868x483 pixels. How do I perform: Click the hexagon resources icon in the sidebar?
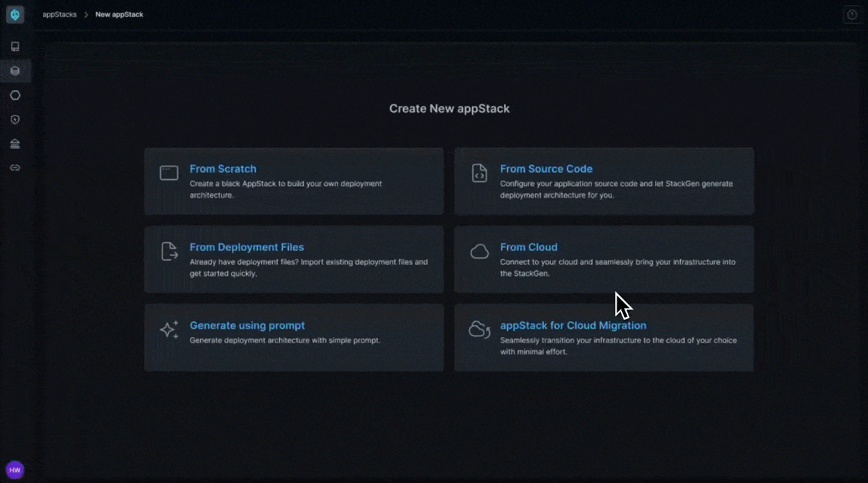pos(15,95)
